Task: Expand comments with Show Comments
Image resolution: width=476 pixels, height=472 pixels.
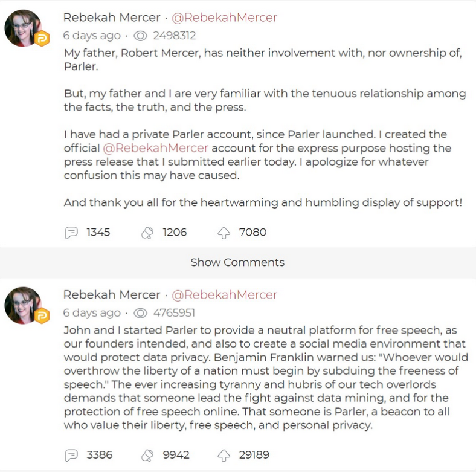Action: (237, 262)
